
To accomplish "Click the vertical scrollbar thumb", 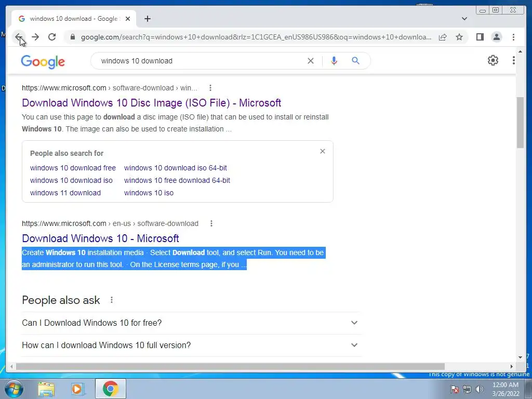I will point(520,123).
